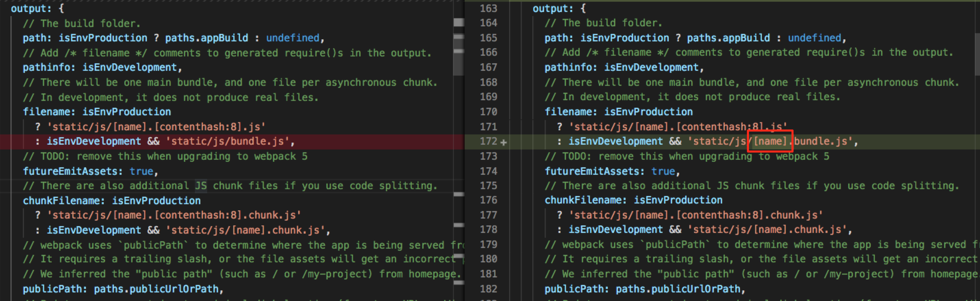This screenshot has height=301, width=980.
Task: Click 'futureEmitAssets' on line 174
Action: click(592, 171)
